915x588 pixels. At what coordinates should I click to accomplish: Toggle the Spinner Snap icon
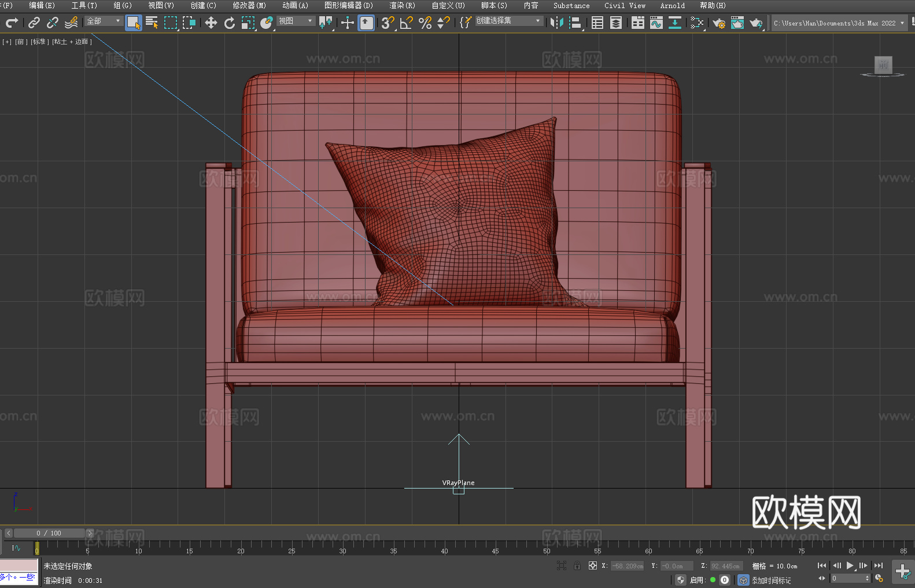444,23
